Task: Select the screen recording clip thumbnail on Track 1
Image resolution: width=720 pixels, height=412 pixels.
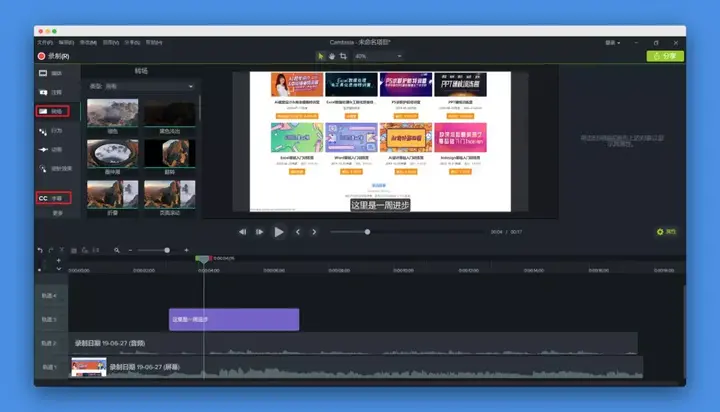Action: tap(89, 367)
